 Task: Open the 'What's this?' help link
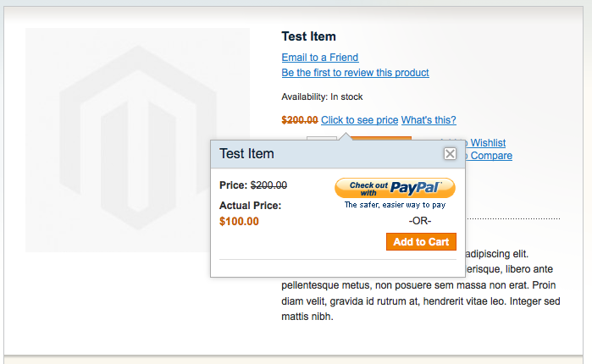point(429,120)
